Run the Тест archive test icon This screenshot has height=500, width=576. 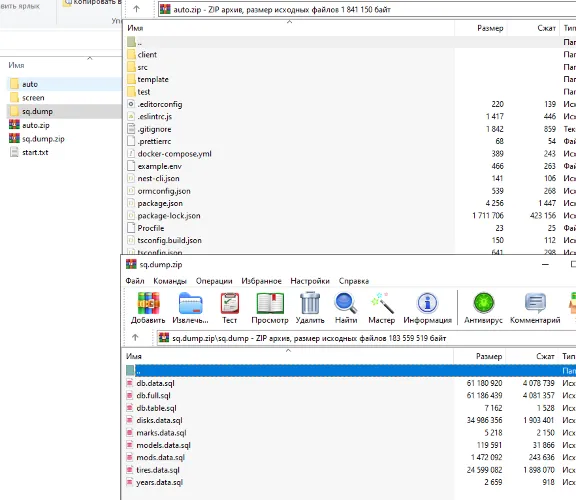230,303
